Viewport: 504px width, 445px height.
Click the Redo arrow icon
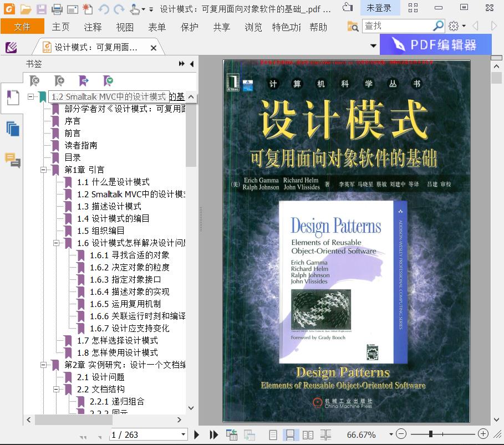click(x=119, y=9)
